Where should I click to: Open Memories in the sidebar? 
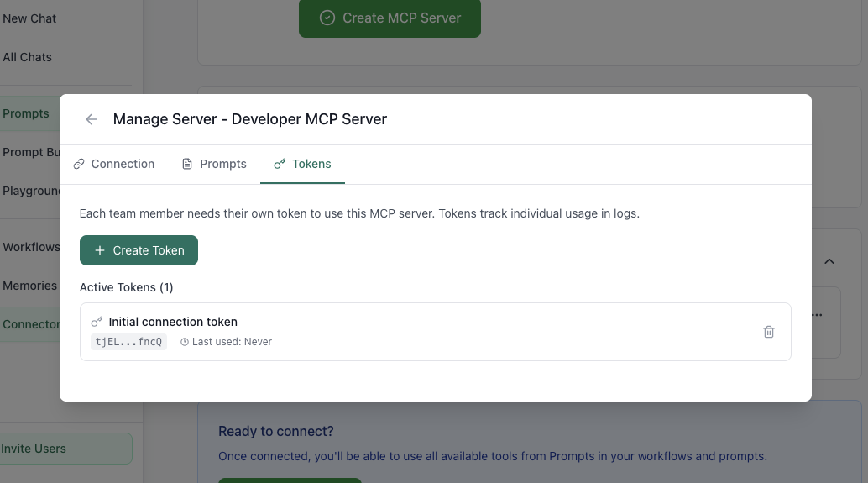click(x=29, y=286)
